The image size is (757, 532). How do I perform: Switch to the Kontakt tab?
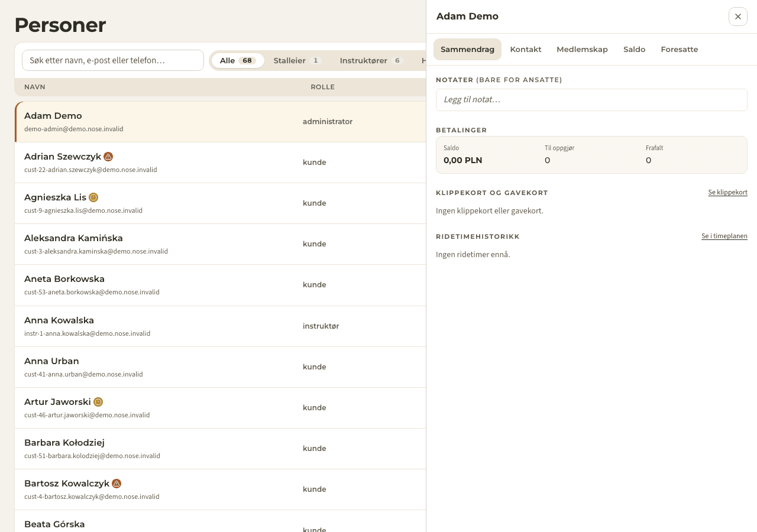pyautogui.click(x=526, y=49)
